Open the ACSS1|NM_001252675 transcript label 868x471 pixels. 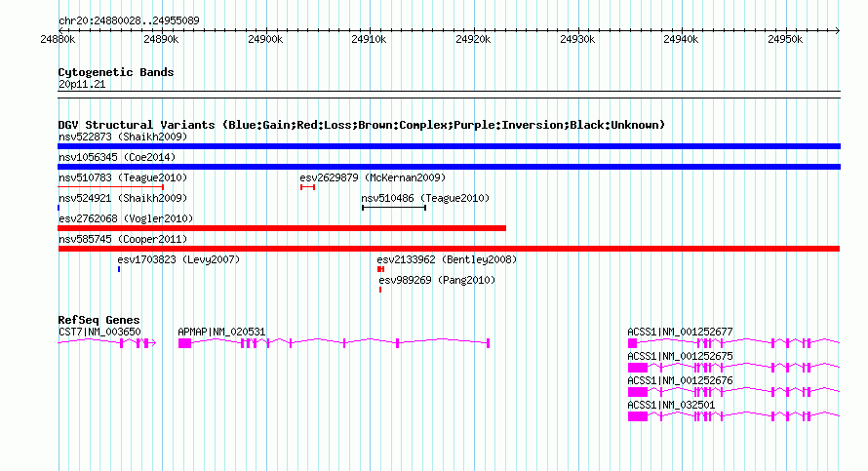point(680,356)
